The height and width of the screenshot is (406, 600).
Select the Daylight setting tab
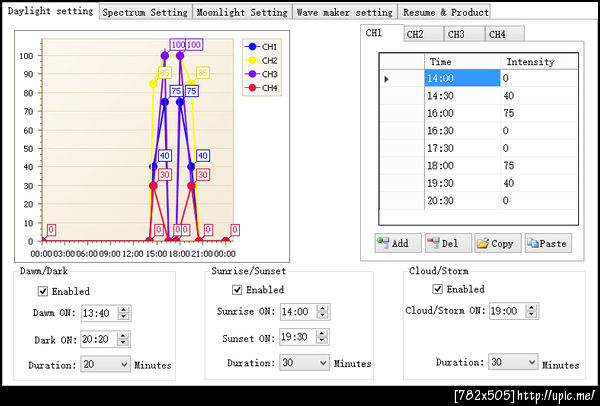point(50,11)
